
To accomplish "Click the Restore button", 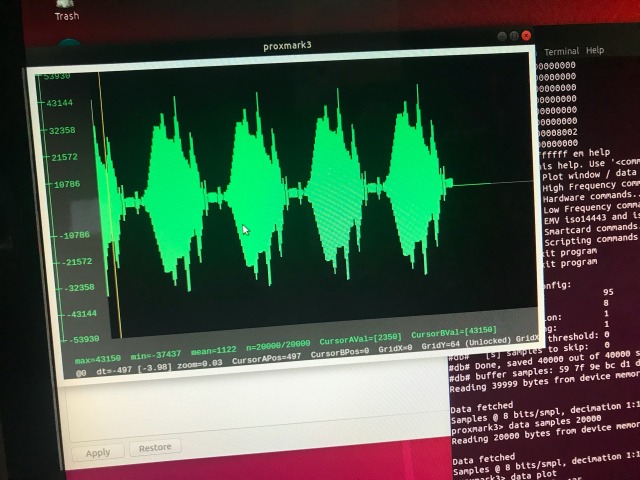I will coord(154,448).
